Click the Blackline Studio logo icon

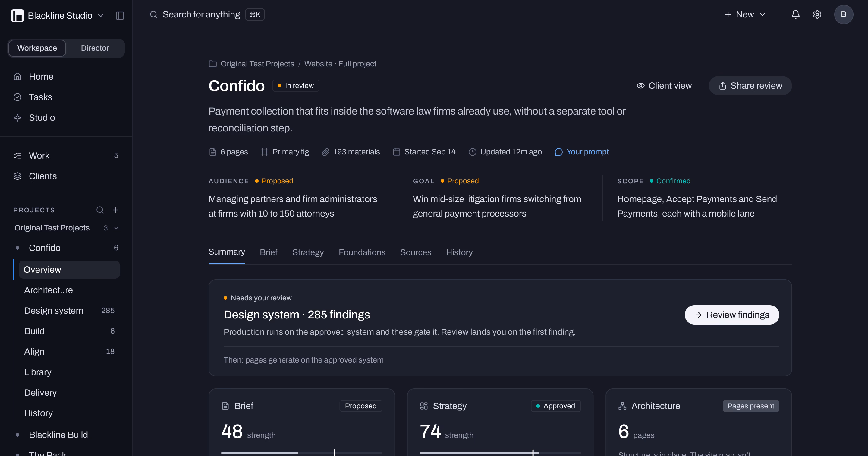coord(17,15)
